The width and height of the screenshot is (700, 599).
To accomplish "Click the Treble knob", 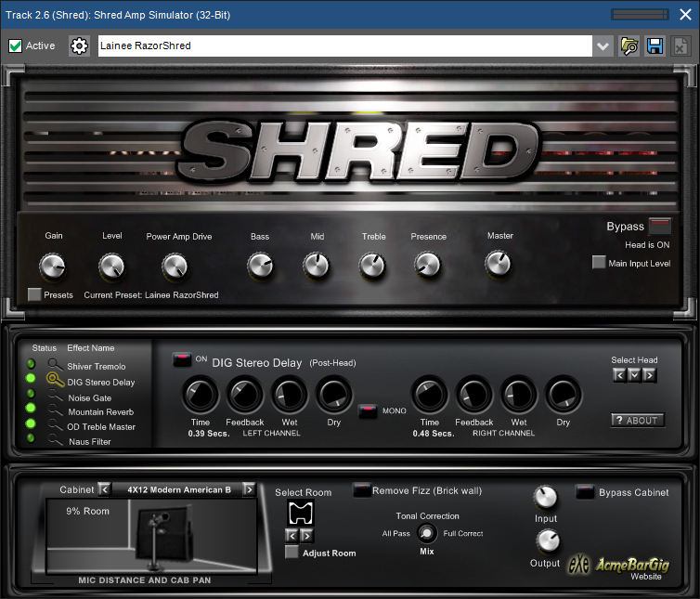I will (372, 266).
